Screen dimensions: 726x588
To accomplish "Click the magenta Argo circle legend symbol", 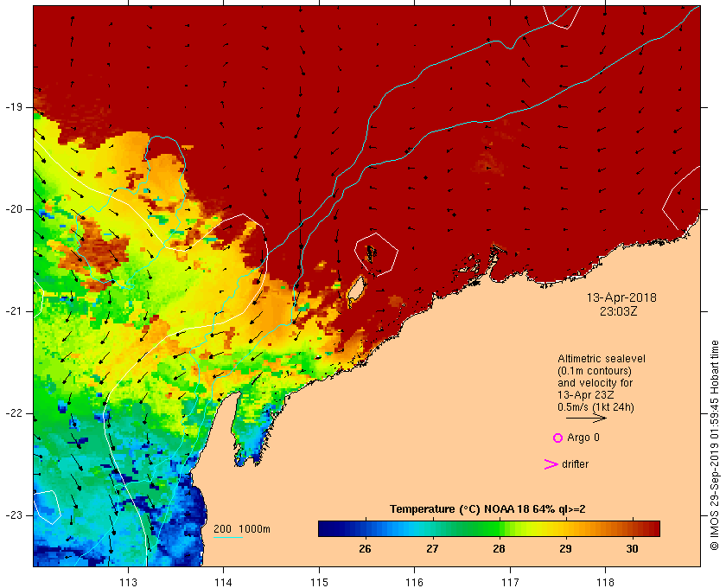I will pos(557,438).
